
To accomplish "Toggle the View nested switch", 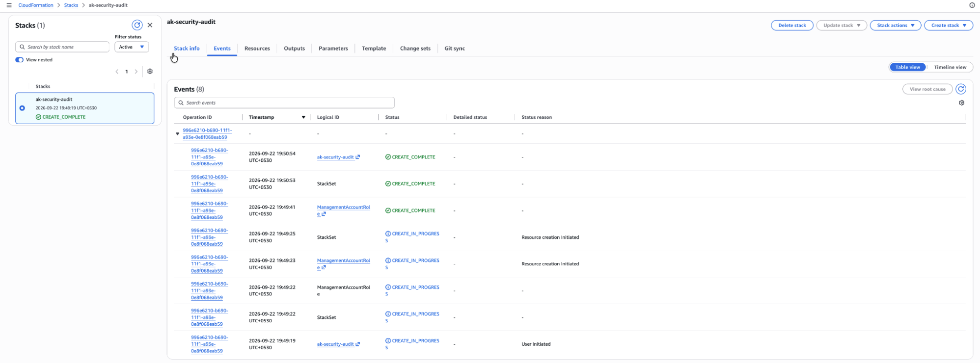I will point(20,60).
